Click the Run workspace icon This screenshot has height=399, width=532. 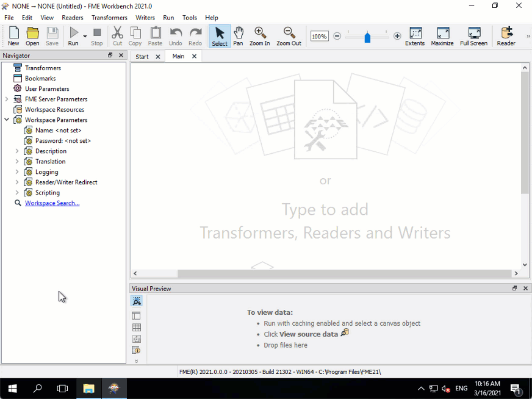[x=73, y=36]
